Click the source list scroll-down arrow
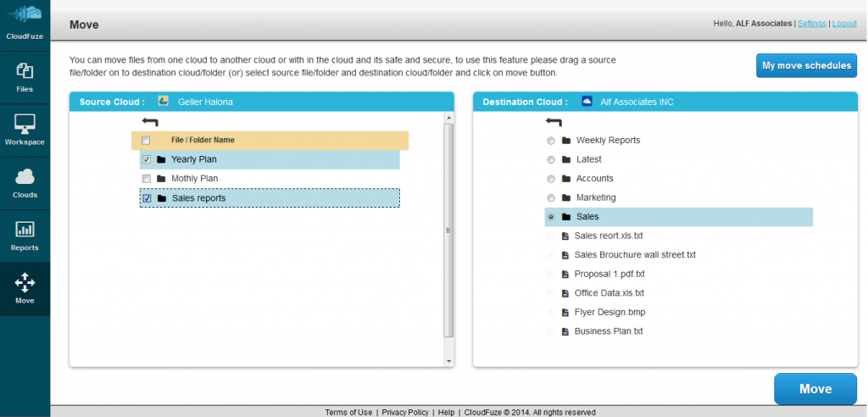 [449, 361]
